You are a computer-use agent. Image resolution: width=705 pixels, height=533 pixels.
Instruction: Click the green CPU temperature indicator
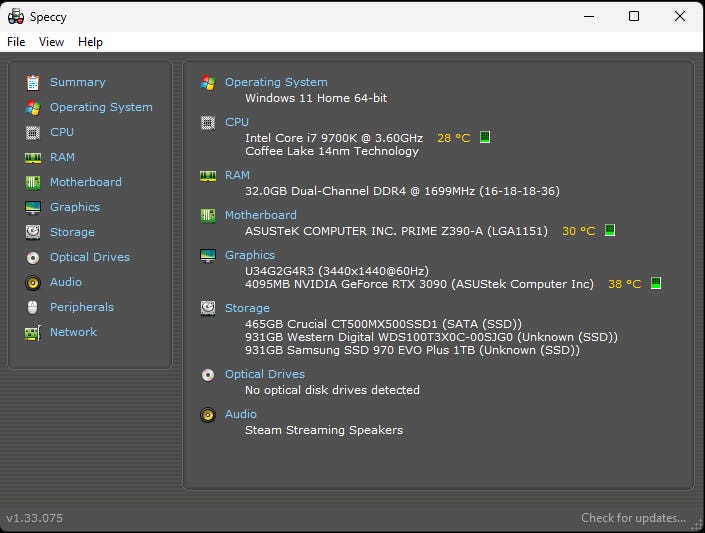485,137
